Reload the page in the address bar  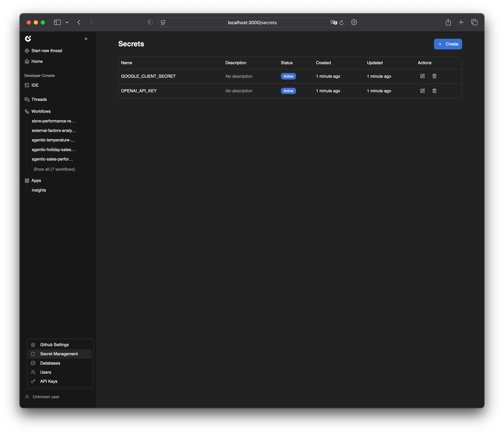click(341, 23)
